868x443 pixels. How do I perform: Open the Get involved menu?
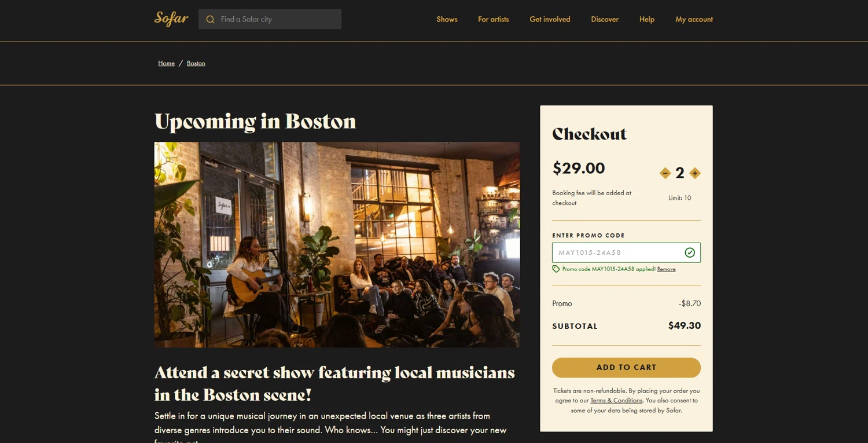550,19
